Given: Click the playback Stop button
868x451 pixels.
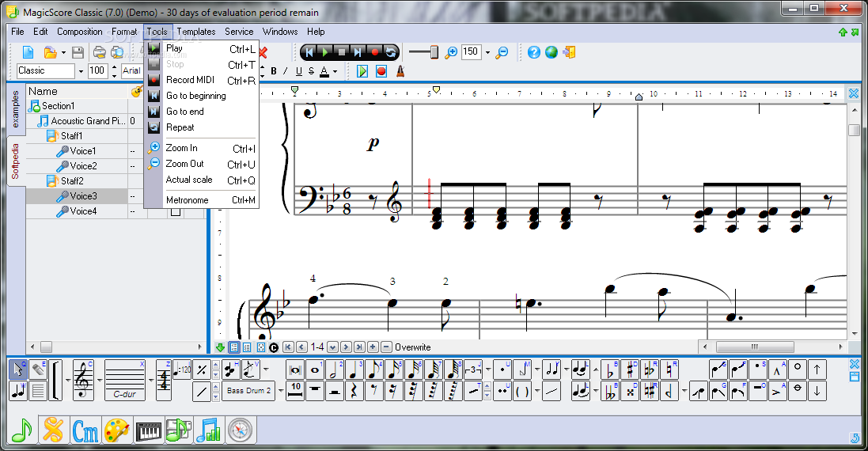Looking at the screenshot, I should coord(342,52).
